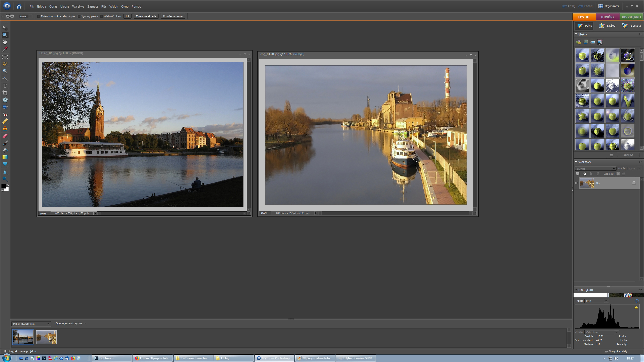Select the Clone Stamp tool

[x=5, y=128]
